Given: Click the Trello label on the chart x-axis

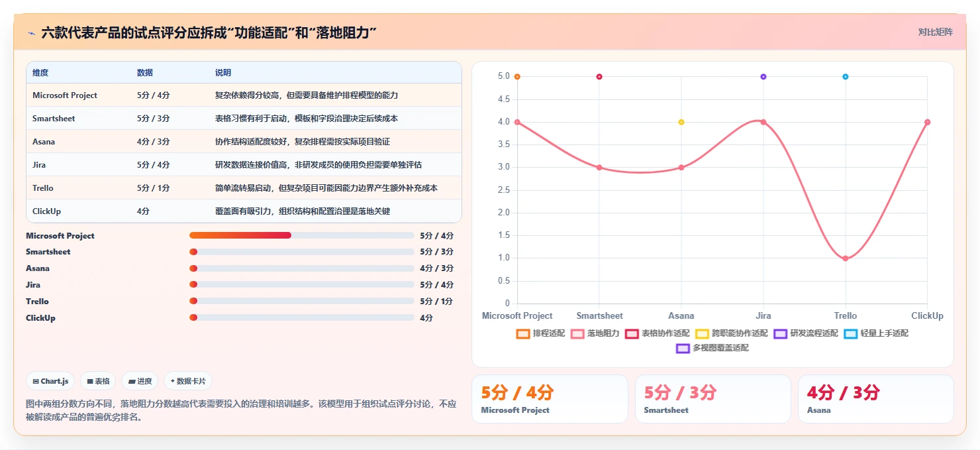Looking at the screenshot, I should click(x=846, y=316).
